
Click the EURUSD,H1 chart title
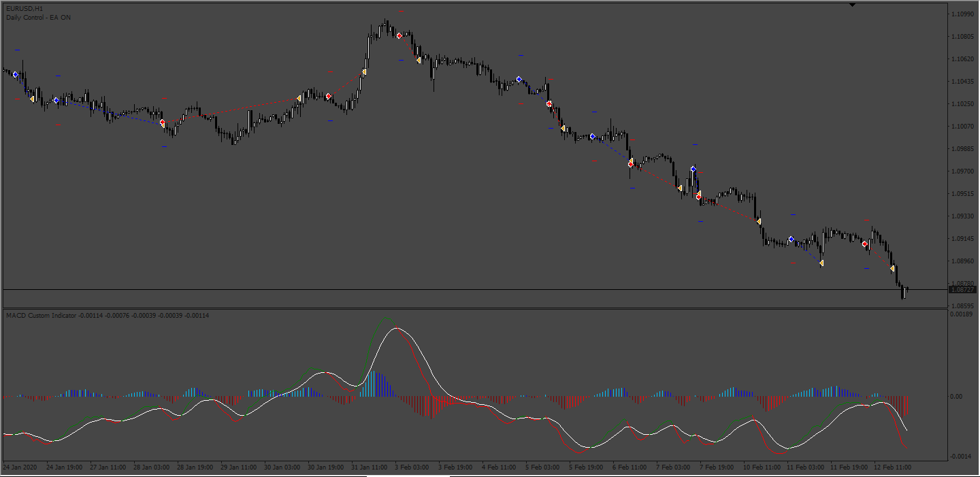point(23,8)
